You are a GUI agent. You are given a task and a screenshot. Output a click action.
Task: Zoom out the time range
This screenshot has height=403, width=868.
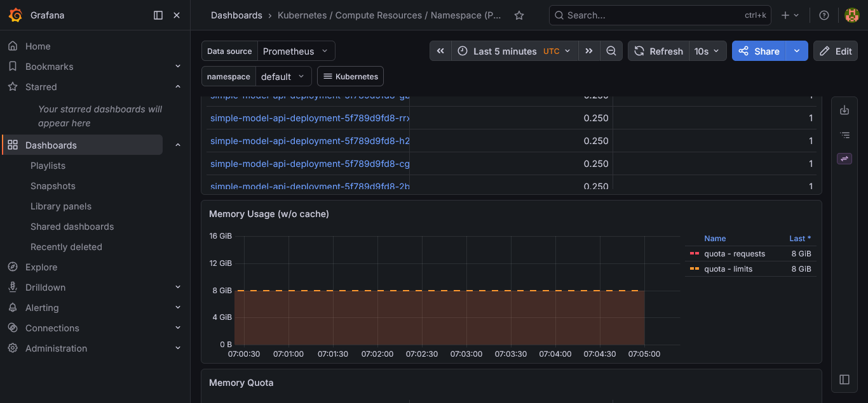pyautogui.click(x=611, y=51)
